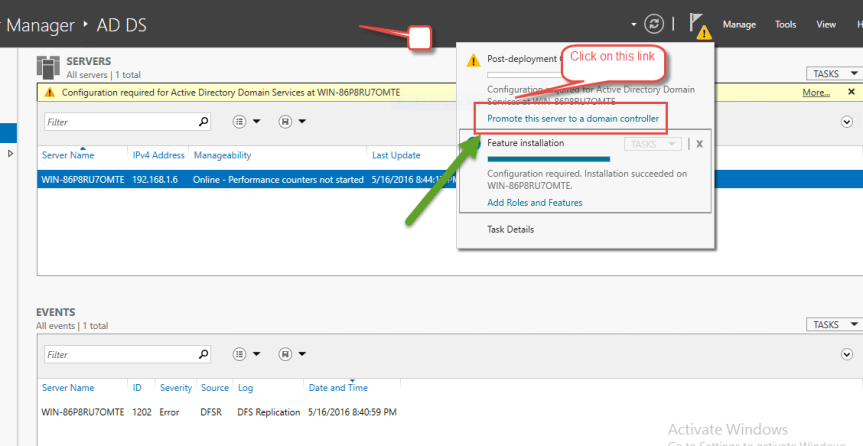The width and height of the screenshot is (863, 446).
Task: Close the Feature installation notification
Action: [699, 144]
